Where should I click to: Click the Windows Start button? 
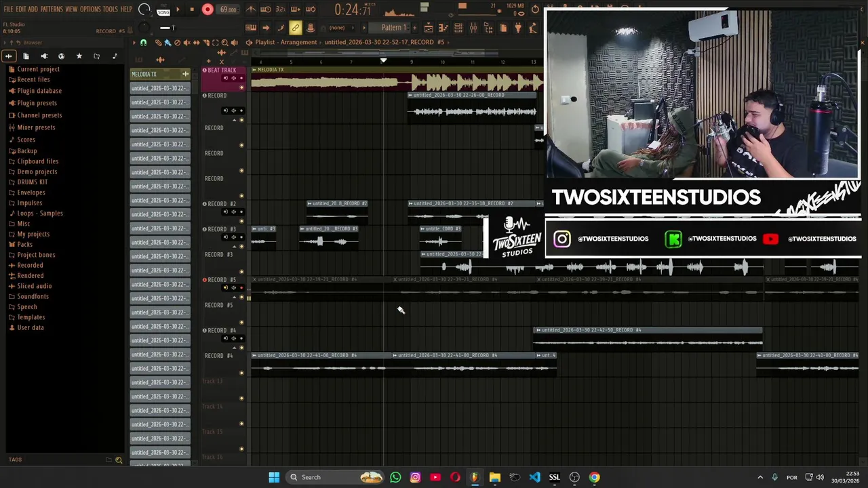pos(274,477)
